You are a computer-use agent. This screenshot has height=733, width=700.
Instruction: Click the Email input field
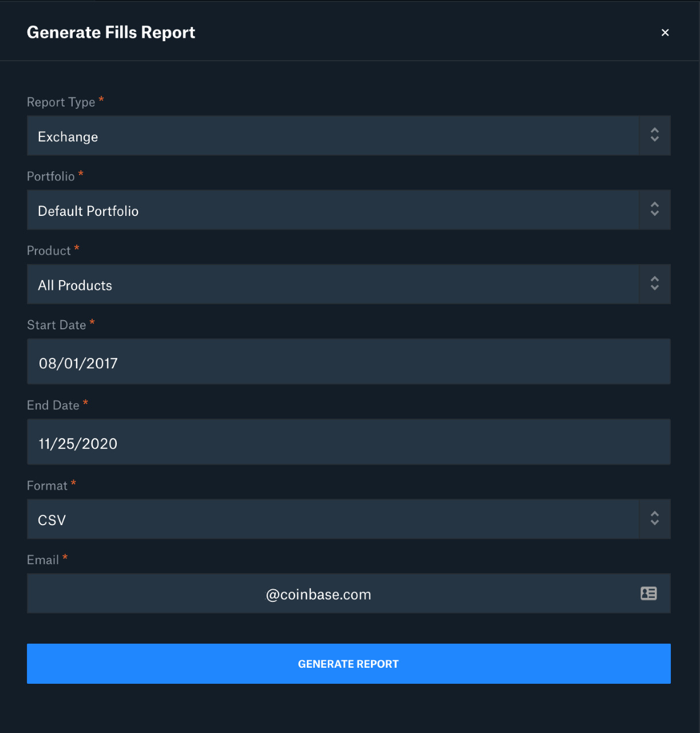coord(349,594)
